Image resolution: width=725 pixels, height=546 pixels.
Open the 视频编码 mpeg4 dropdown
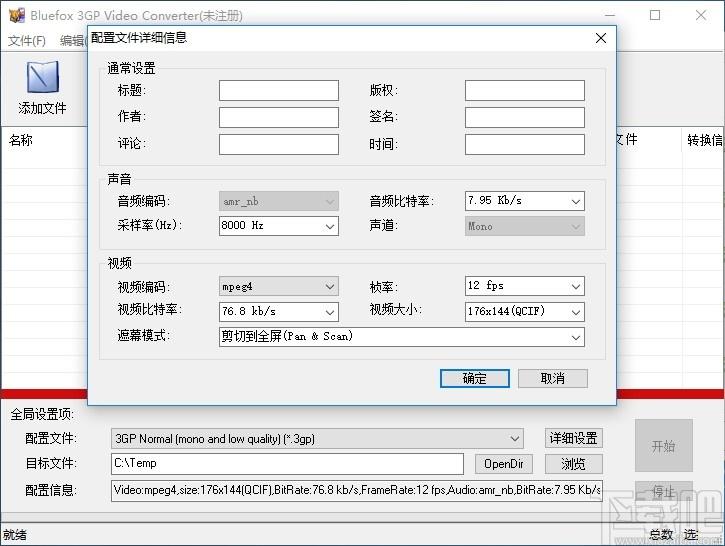point(279,286)
